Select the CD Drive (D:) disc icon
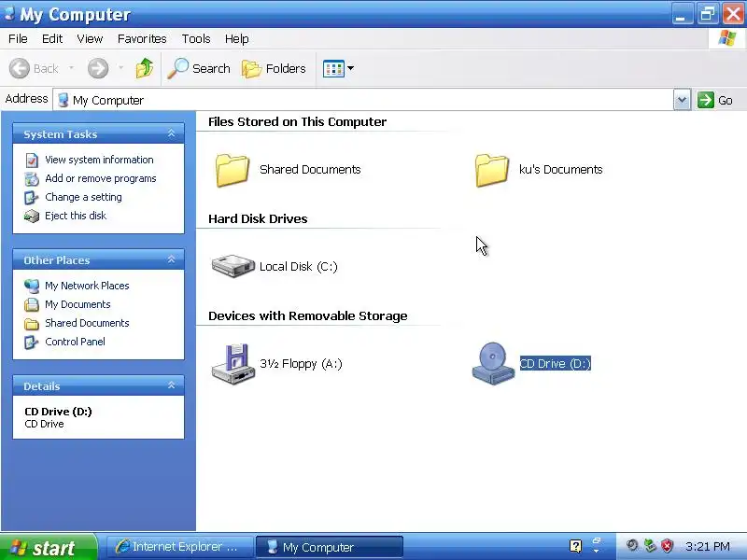Image resolution: width=747 pixels, height=560 pixels. point(493,363)
